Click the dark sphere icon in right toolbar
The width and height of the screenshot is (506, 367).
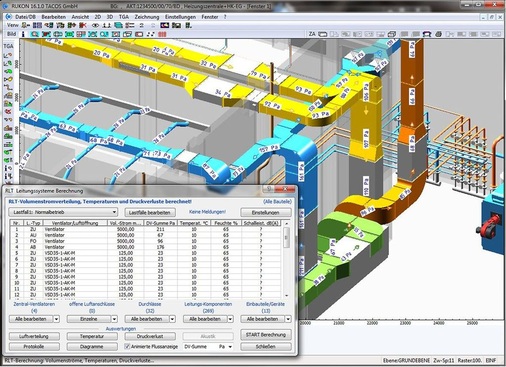(x=439, y=34)
